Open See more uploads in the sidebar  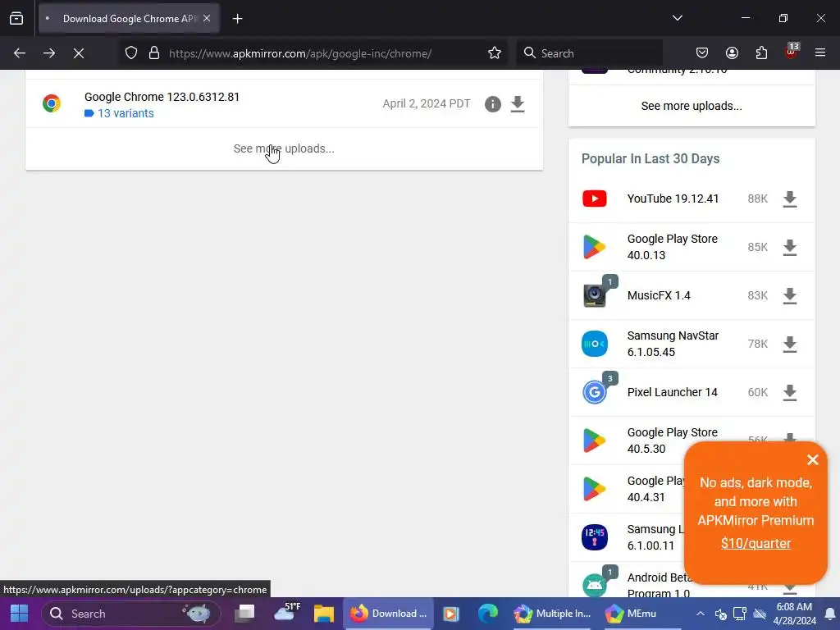coord(691,106)
